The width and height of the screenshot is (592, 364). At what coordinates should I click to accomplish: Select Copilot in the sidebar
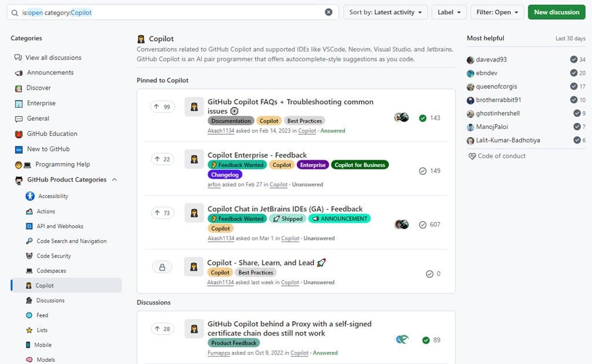[x=67, y=285]
